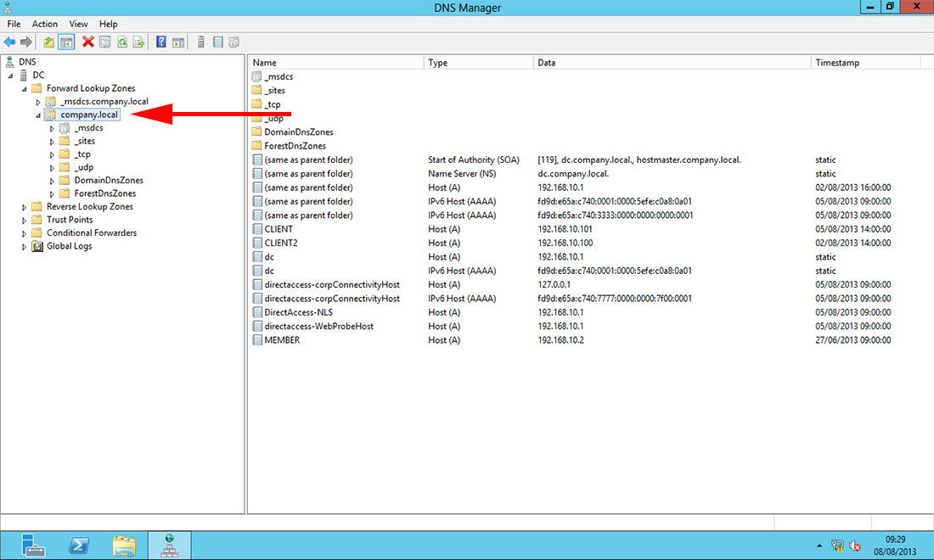Collapse the company.local zone in tree
This screenshot has width=934, height=560.
point(38,115)
